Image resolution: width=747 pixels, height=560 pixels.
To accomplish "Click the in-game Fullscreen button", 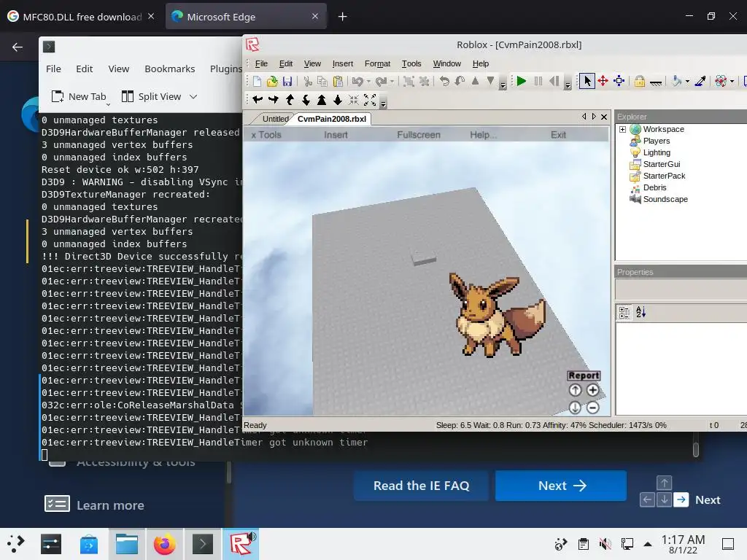I will click(419, 135).
